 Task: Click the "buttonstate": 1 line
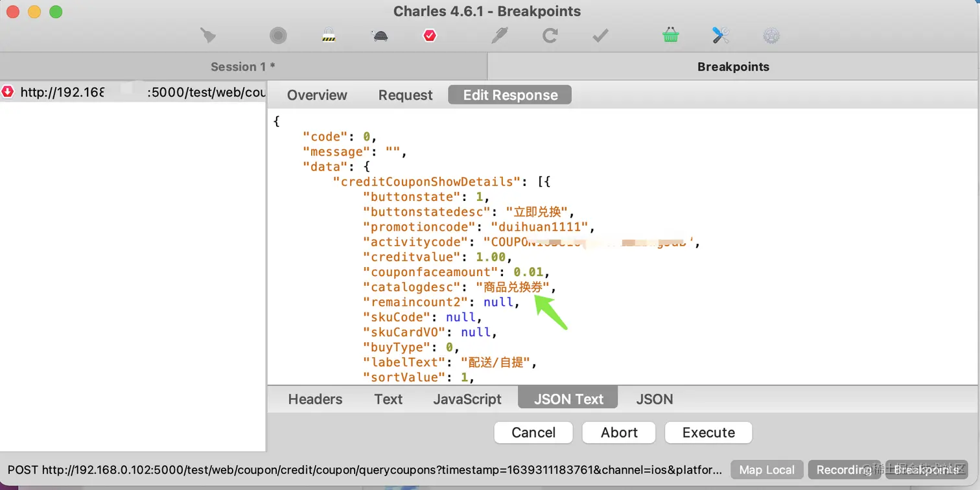(426, 197)
